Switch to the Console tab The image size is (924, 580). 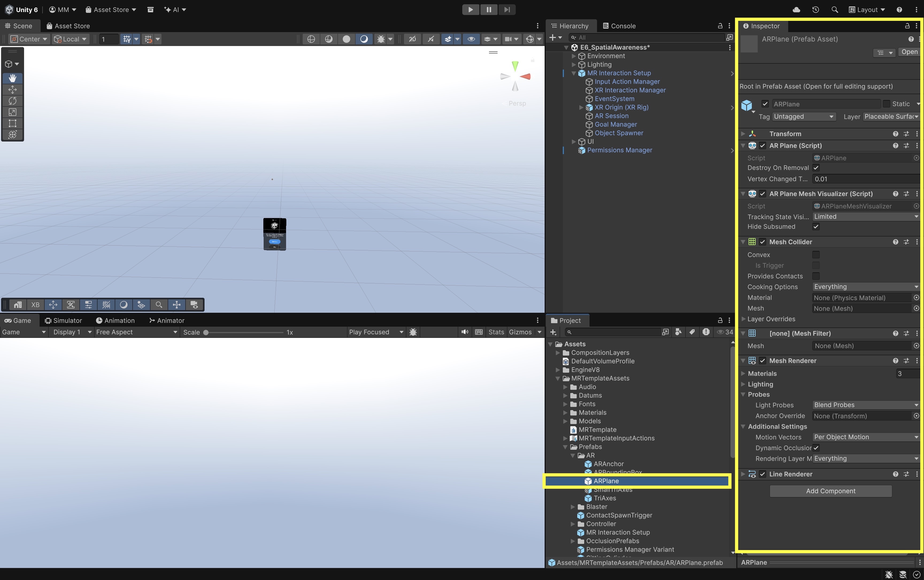[619, 26]
